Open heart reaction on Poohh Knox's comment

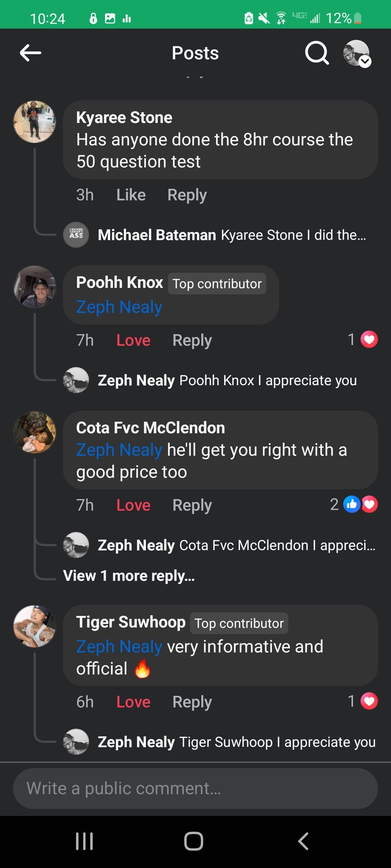[369, 340]
